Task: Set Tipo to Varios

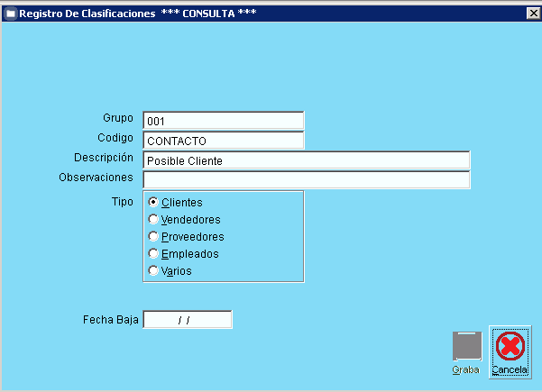Action: click(154, 271)
